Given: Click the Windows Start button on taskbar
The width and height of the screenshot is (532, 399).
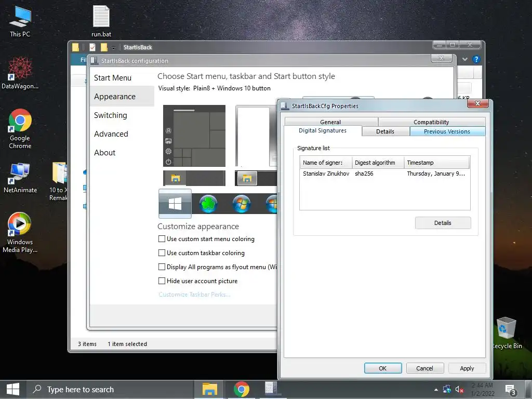Looking at the screenshot, I should pyautogui.click(x=12, y=390).
